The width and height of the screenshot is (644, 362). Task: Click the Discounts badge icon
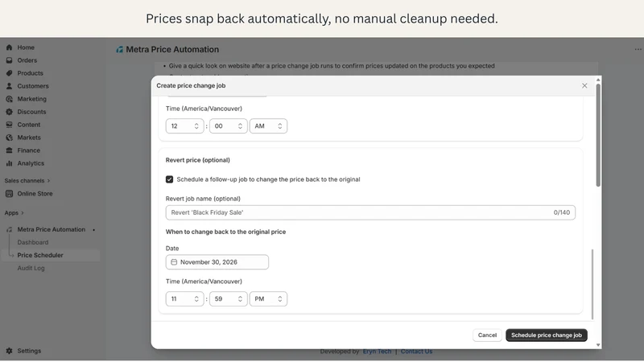(9, 112)
